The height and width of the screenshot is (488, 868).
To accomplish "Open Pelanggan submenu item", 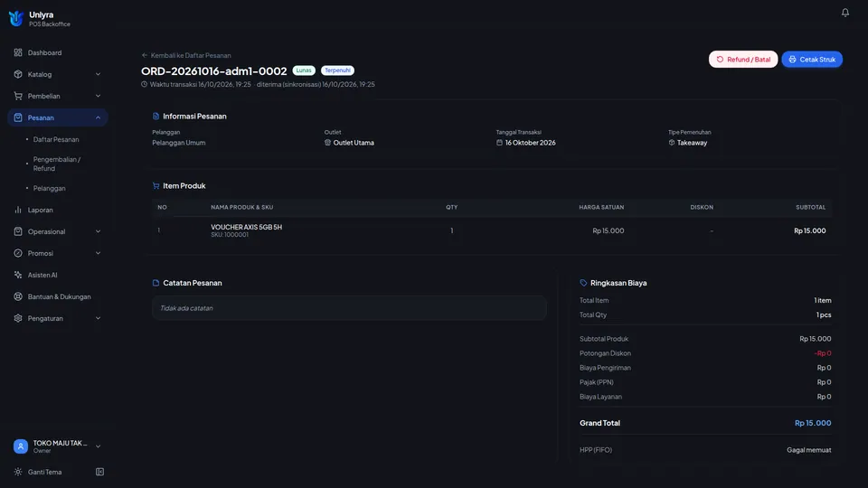I will pyautogui.click(x=49, y=188).
